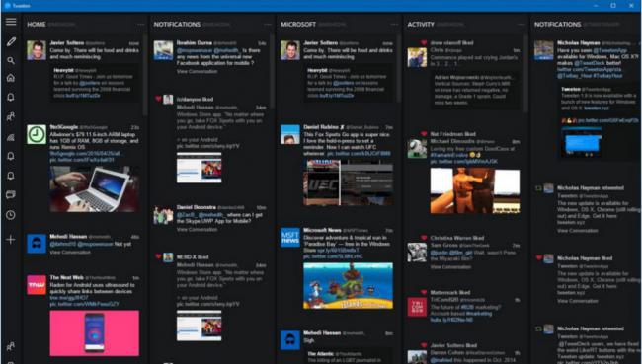Open the UFC screenshot in Daniel Rubino tweet

[x=348, y=182]
